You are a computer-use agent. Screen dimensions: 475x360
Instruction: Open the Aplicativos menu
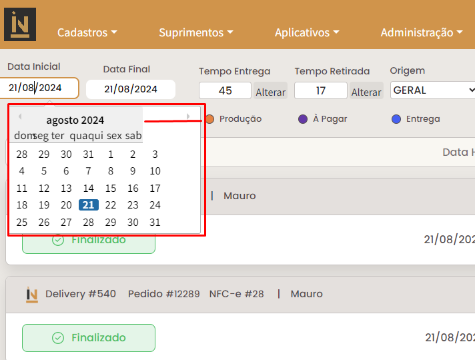(307, 33)
